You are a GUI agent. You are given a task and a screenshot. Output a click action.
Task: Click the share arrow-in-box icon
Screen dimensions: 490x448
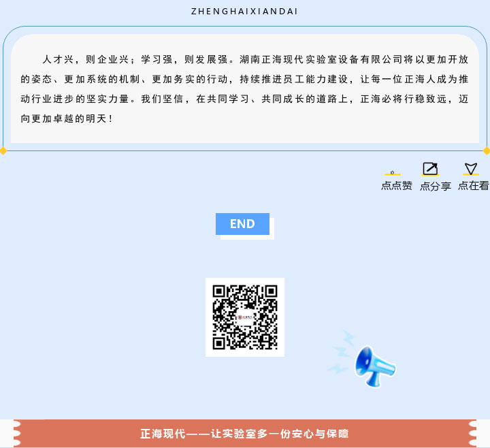(x=430, y=168)
